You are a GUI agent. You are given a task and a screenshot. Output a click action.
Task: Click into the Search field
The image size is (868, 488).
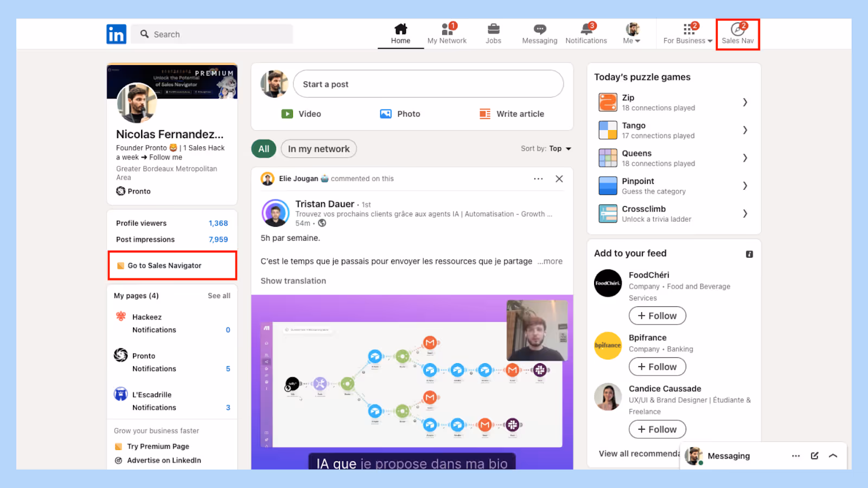coord(212,34)
